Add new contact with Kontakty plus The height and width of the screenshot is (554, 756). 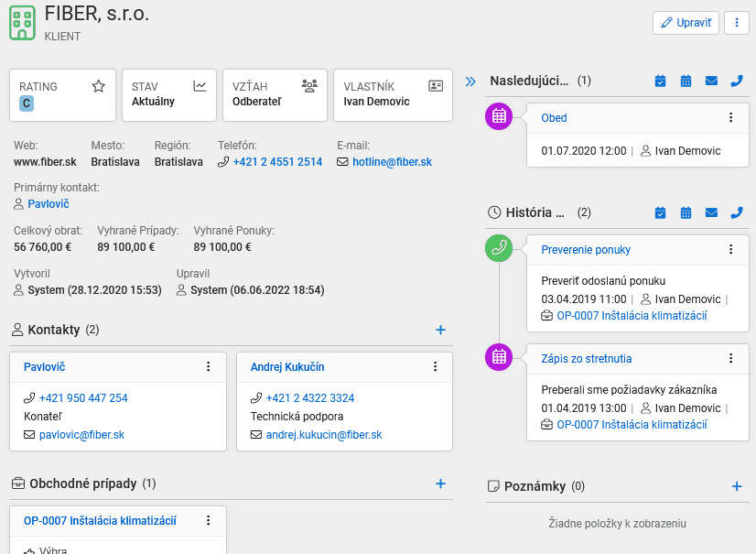click(440, 330)
